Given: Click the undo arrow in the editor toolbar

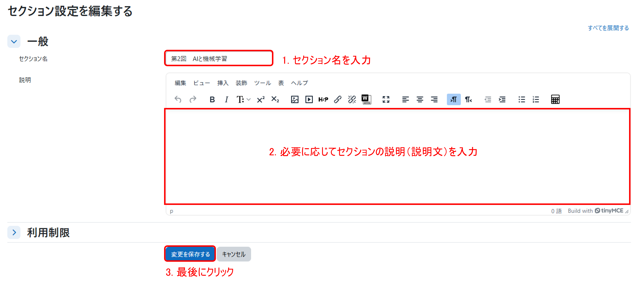Looking at the screenshot, I should [178, 99].
